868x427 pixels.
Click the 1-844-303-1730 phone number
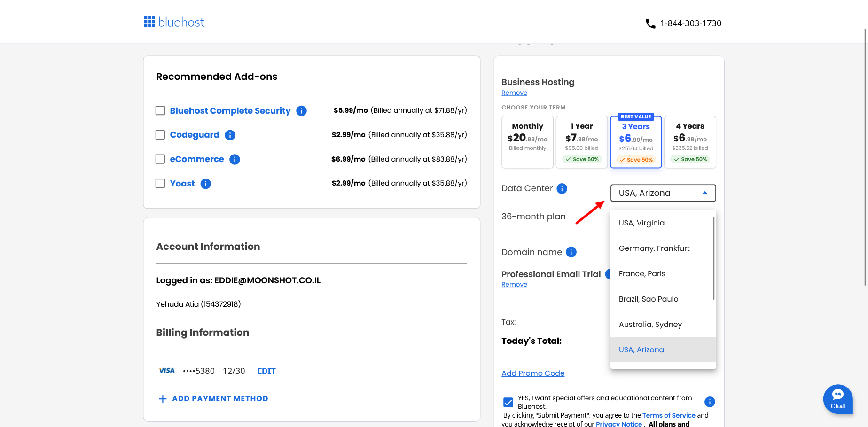(x=690, y=23)
